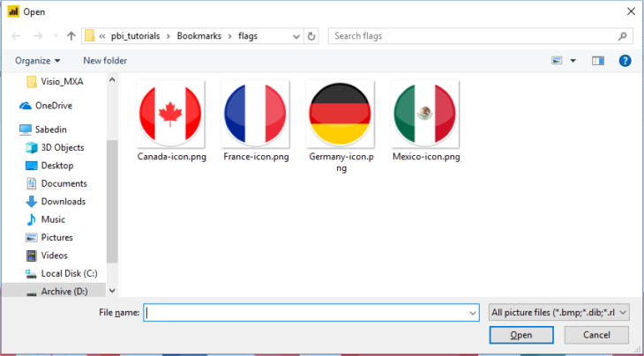Click the Canada-icon.png file name
644x356 pixels.
[x=172, y=157]
